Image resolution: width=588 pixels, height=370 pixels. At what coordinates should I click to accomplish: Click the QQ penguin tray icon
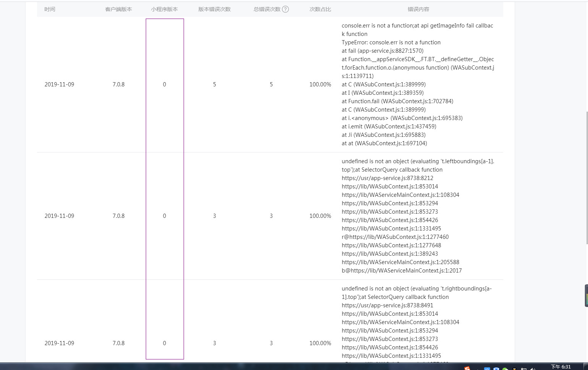point(515,368)
